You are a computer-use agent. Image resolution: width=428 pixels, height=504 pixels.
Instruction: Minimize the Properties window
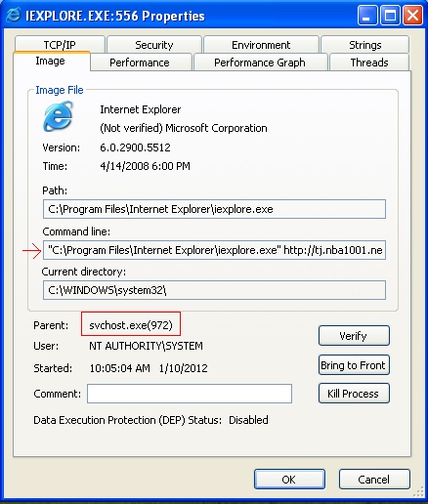tap(367, 15)
